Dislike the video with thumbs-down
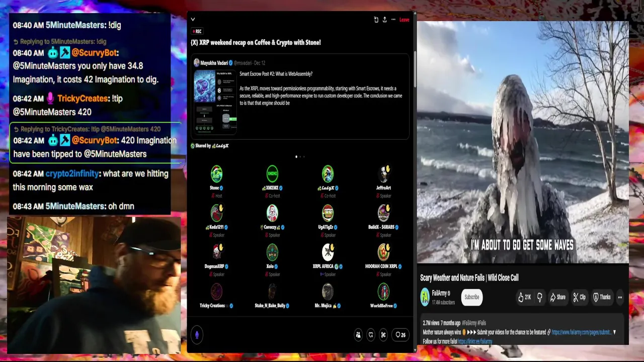This screenshot has height=362, width=644. tap(539, 297)
